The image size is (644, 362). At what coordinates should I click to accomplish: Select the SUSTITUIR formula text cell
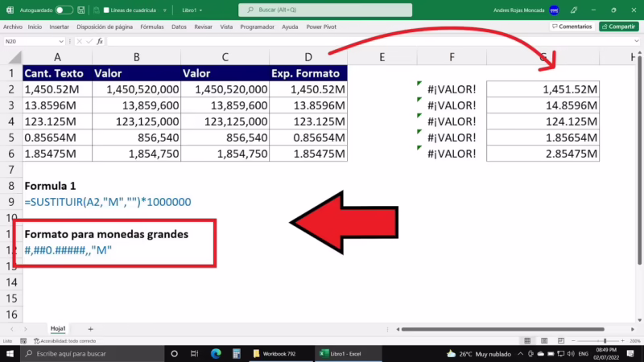[x=108, y=202]
